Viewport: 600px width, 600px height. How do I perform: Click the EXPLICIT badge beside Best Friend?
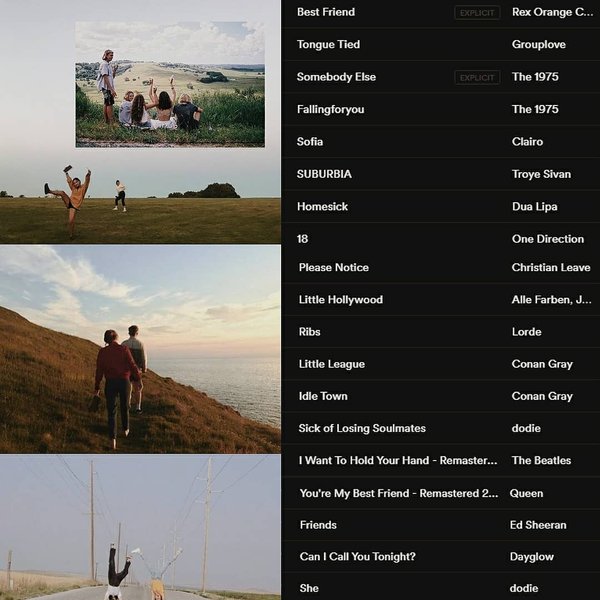pyautogui.click(x=477, y=13)
